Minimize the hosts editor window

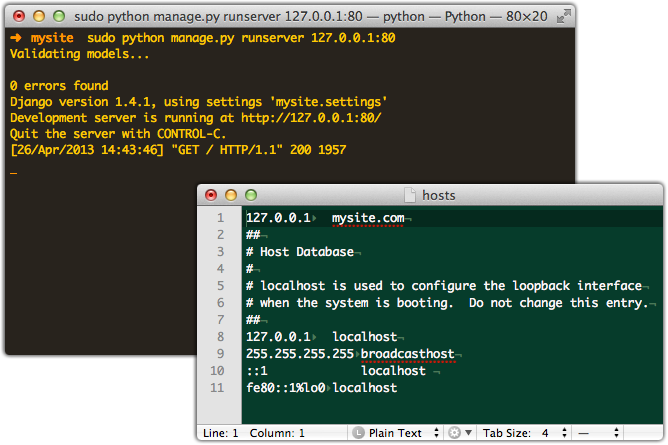[x=231, y=195]
